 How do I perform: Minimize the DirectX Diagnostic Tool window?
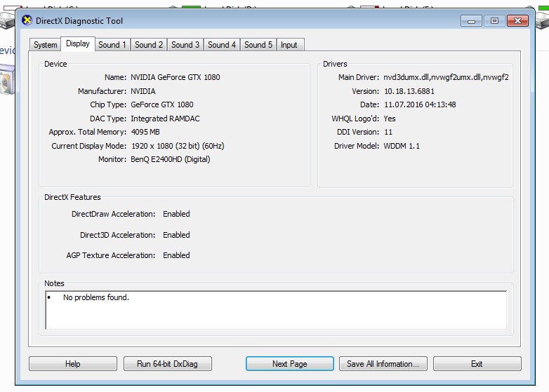(x=471, y=21)
